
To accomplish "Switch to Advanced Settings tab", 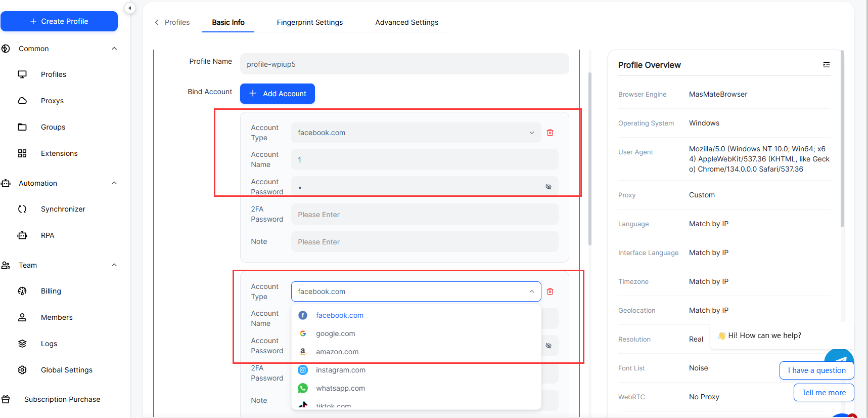I will pos(406,22).
